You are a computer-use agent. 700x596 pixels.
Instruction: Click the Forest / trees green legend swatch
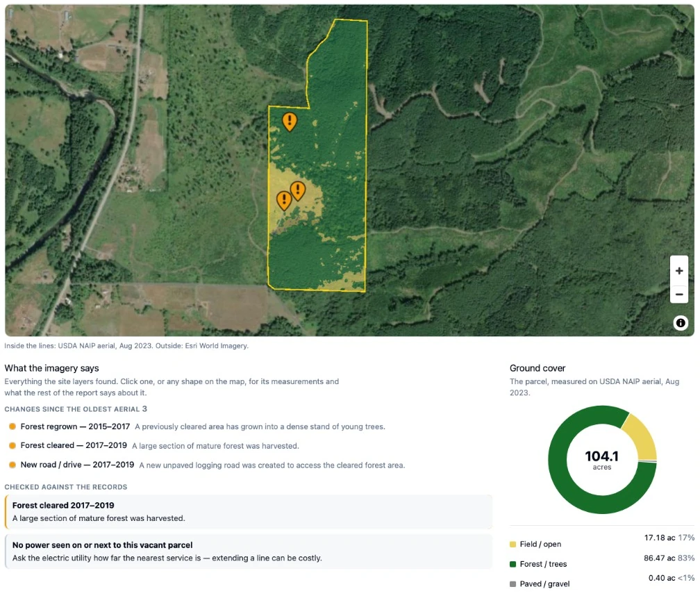coord(512,564)
